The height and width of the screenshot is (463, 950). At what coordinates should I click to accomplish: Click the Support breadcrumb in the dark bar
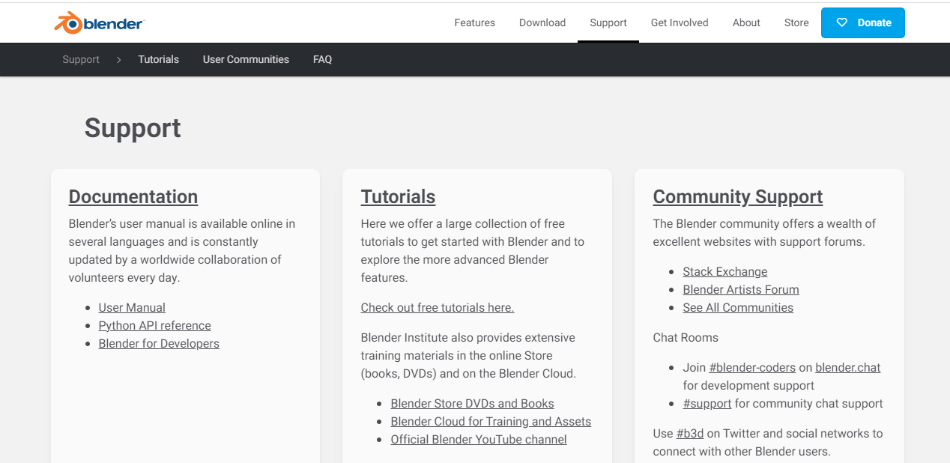point(81,59)
